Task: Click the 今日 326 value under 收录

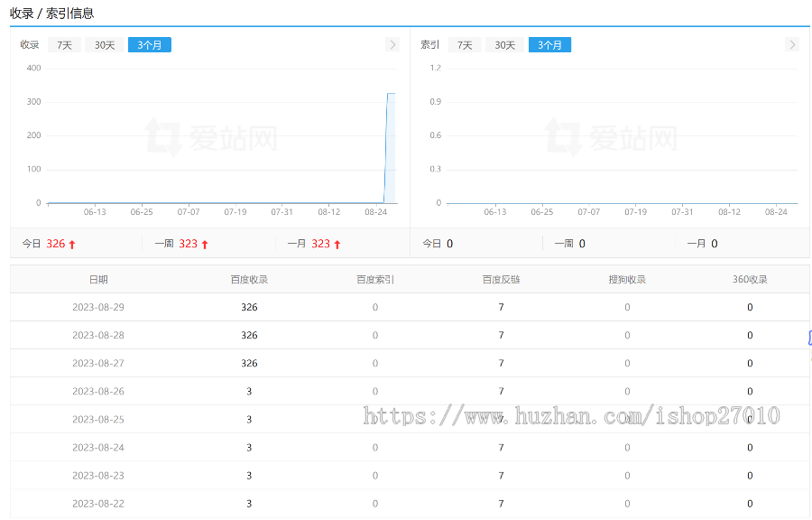Action: tap(56, 244)
